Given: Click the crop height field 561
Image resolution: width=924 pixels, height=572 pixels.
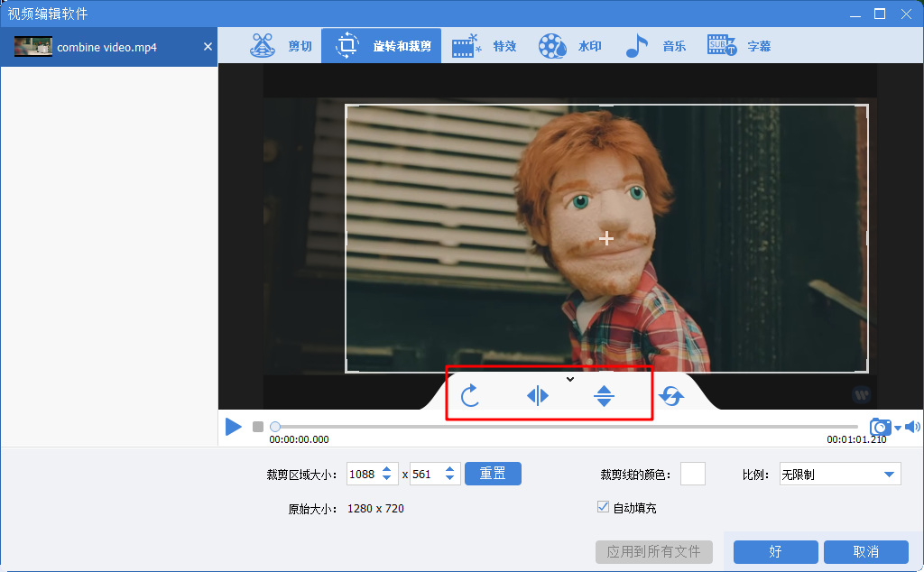Looking at the screenshot, I should click(426, 475).
